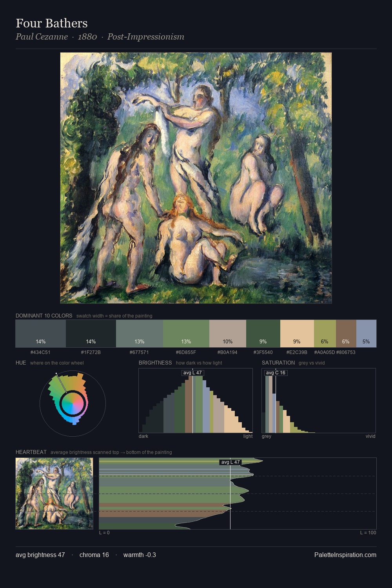Click the Heartbeat 'average brightness scanned' caption
The width and height of the screenshot is (392, 588).
[x=111, y=452]
